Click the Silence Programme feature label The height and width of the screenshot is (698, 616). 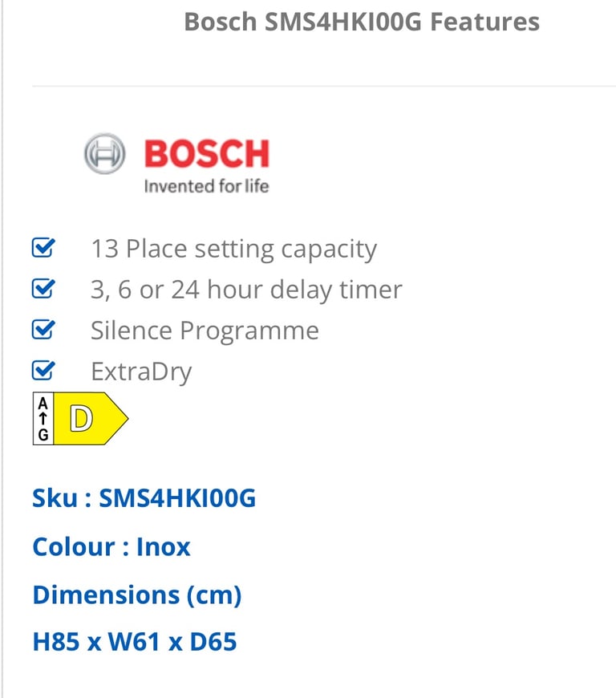tap(205, 331)
